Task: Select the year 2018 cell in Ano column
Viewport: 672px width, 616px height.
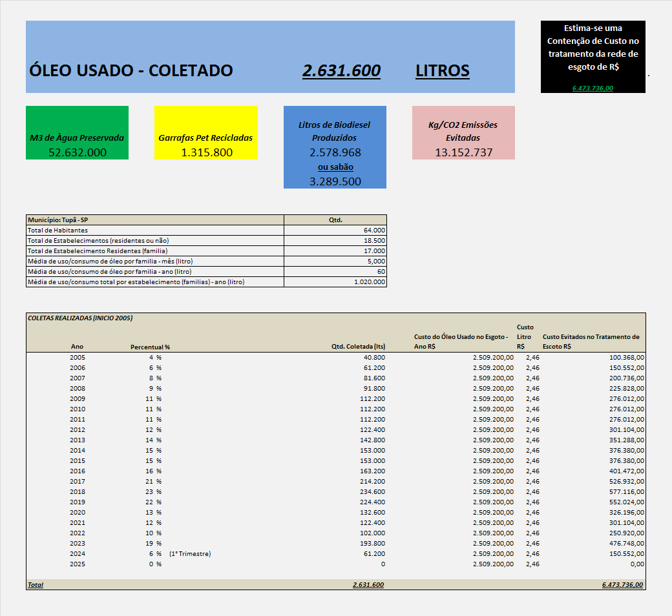Action: (x=78, y=491)
